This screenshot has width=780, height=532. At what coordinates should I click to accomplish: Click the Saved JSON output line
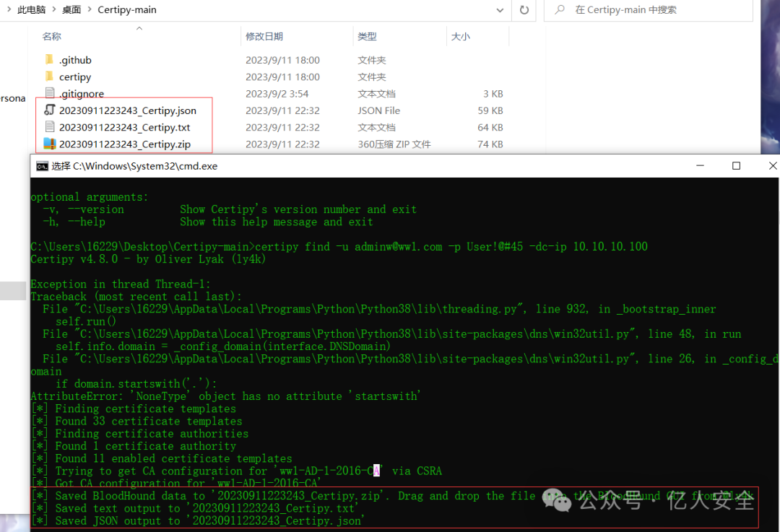pyautogui.click(x=197, y=520)
